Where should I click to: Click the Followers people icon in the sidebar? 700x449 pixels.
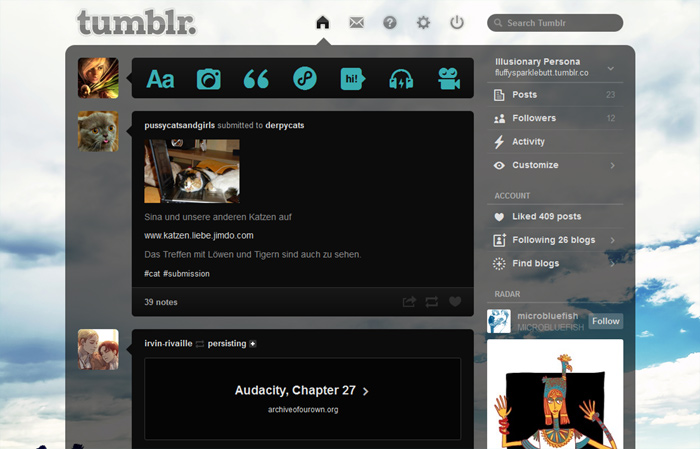(x=499, y=118)
